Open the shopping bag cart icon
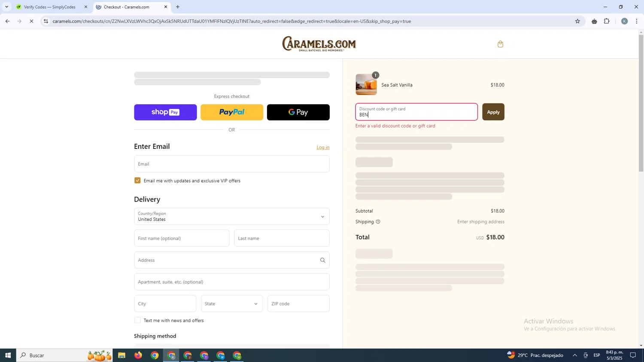The height and width of the screenshot is (362, 644). tap(500, 44)
